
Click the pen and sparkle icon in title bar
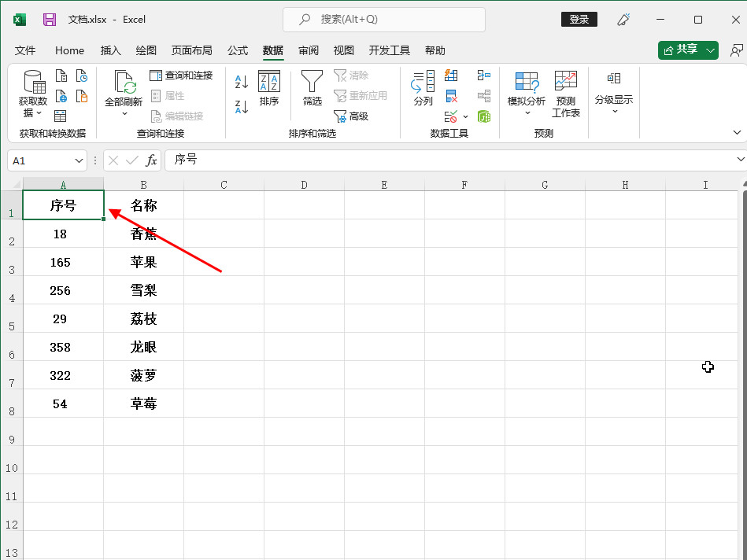(x=623, y=20)
